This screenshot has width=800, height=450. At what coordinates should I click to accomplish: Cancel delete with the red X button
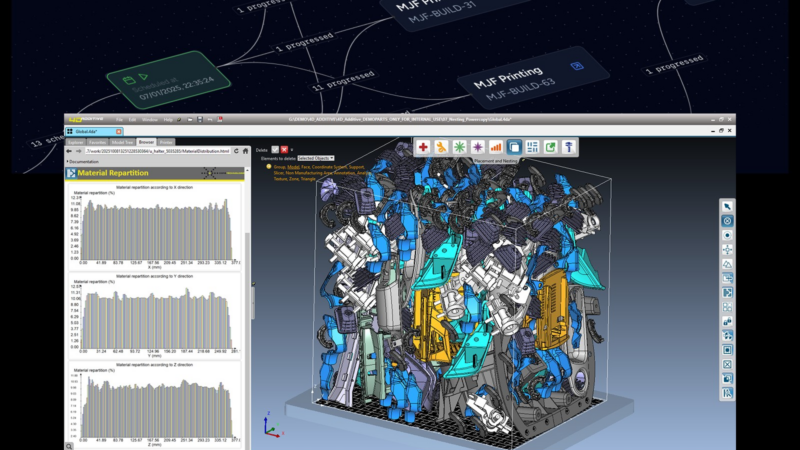[x=284, y=149]
